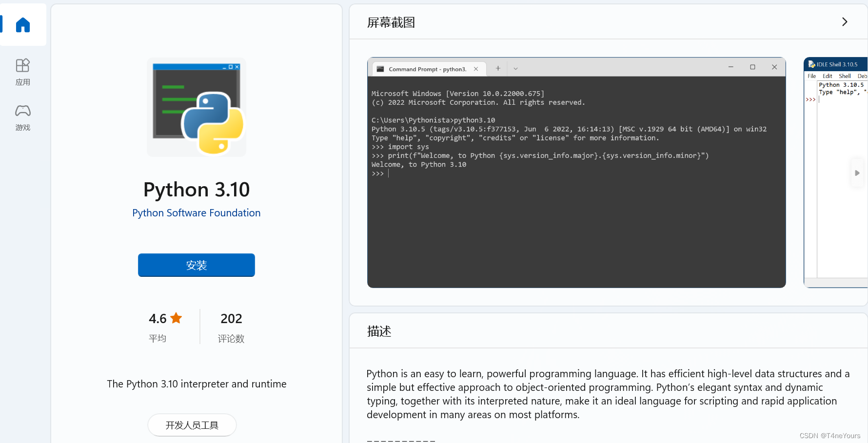The image size is (868, 443).
Task: Open the Python Software Foundation publisher link
Action: click(x=197, y=213)
